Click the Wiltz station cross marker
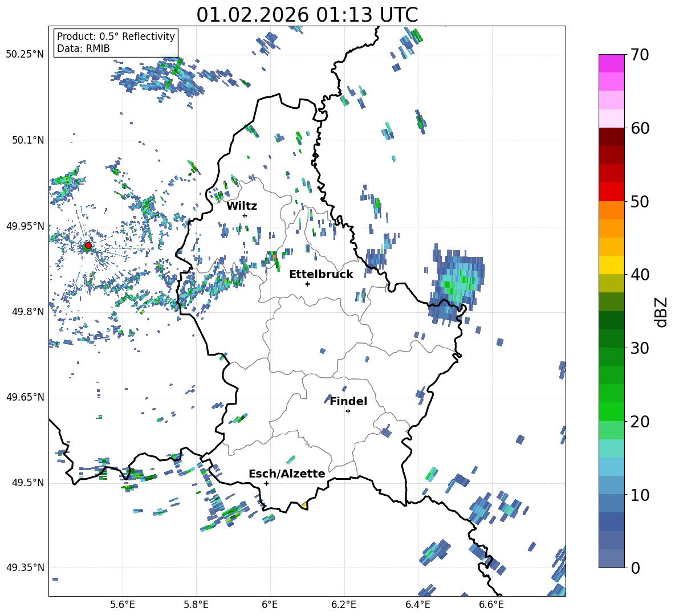The width and height of the screenshot is (675, 616). pyautogui.click(x=245, y=215)
